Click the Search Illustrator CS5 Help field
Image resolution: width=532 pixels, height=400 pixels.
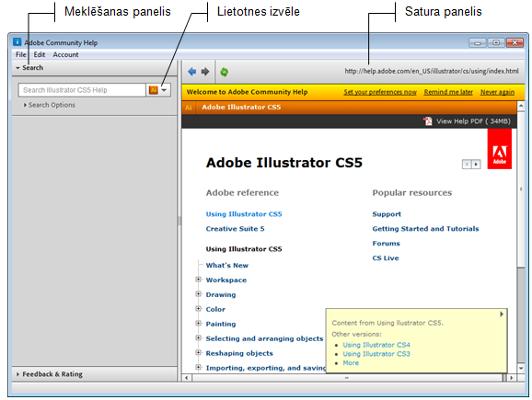coord(82,90)
